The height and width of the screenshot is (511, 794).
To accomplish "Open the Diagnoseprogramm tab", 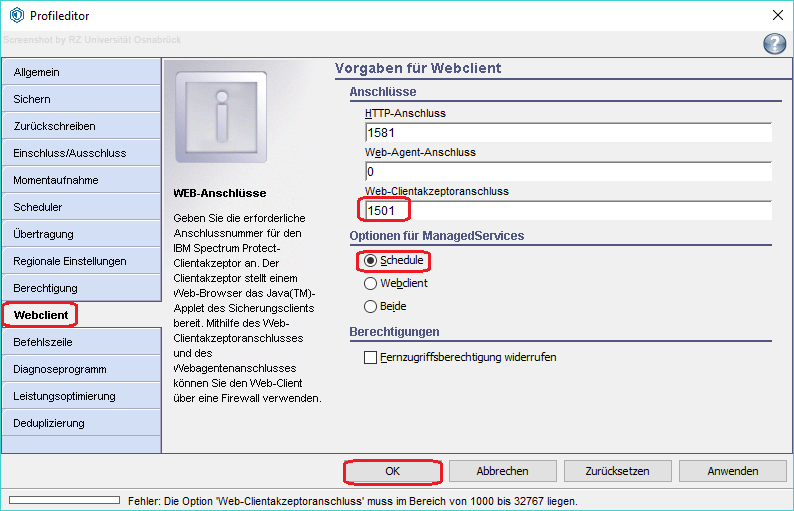I will [80, 369].
